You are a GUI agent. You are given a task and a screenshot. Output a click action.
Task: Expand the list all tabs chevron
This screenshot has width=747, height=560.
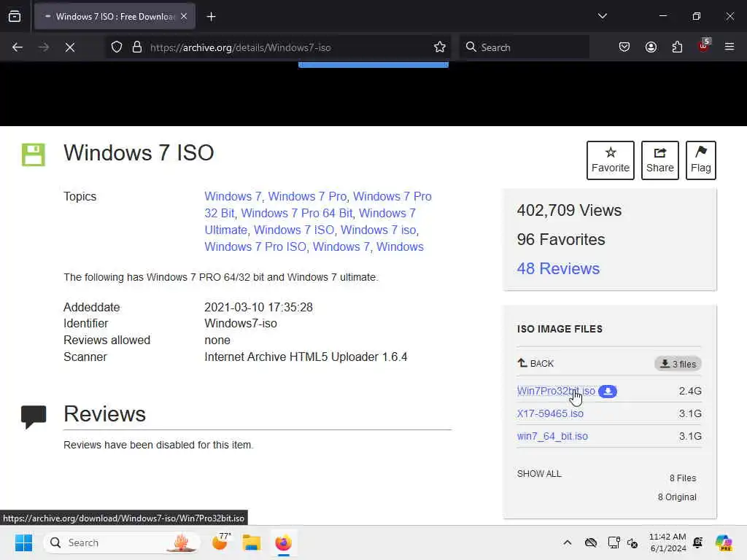tap(602, 16)
